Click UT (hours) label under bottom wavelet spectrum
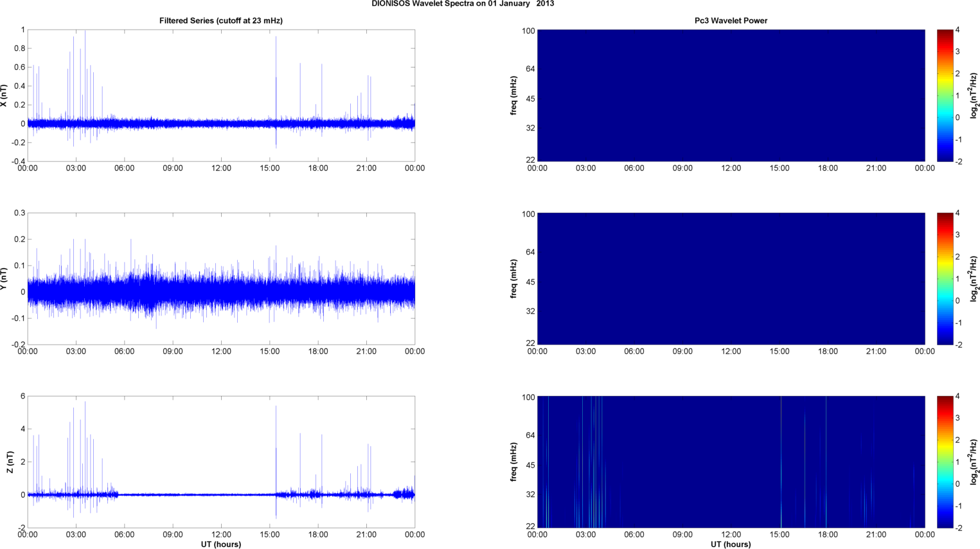The image size is (980, 549). click(731, 544)
